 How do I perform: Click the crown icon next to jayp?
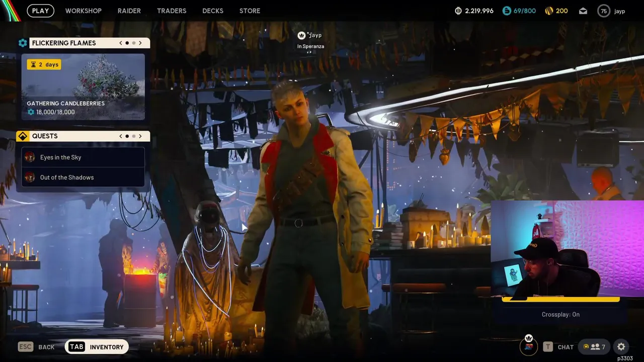tap(301, 36)
